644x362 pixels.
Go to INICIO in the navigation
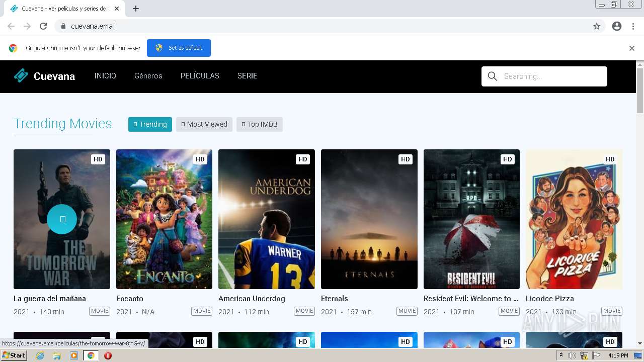(105, 76)
